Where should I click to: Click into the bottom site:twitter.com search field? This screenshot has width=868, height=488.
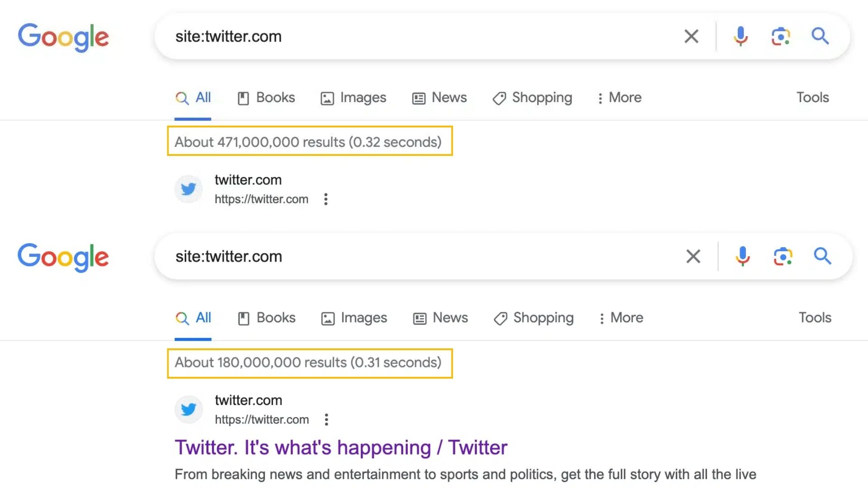coord(407,257)
